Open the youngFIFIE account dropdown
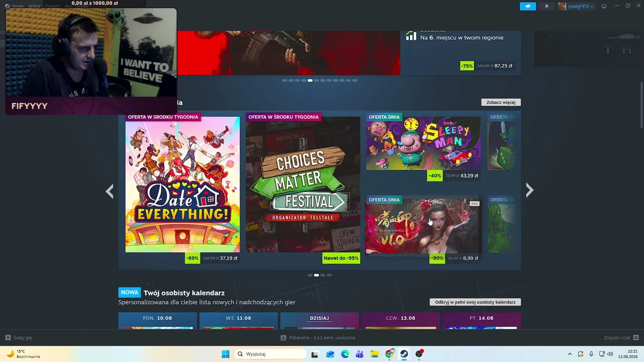This screenshot has height=362, width=644. click(576, 7)
